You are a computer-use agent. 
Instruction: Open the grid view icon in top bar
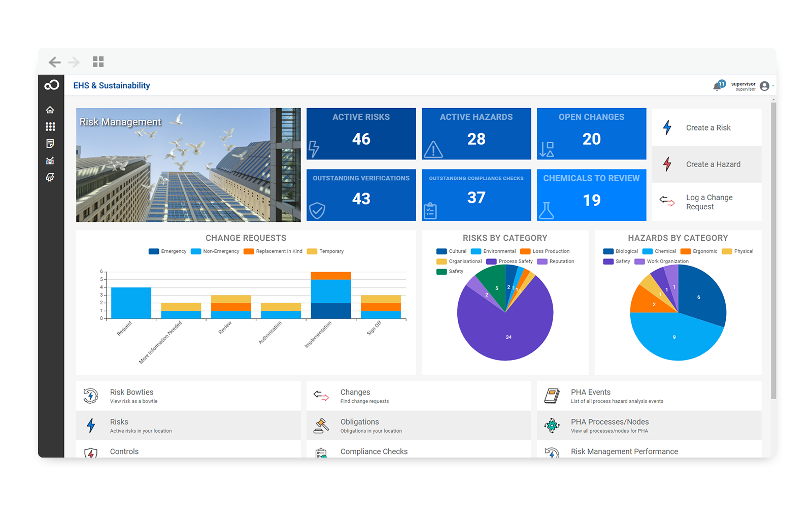pos(98,62)
